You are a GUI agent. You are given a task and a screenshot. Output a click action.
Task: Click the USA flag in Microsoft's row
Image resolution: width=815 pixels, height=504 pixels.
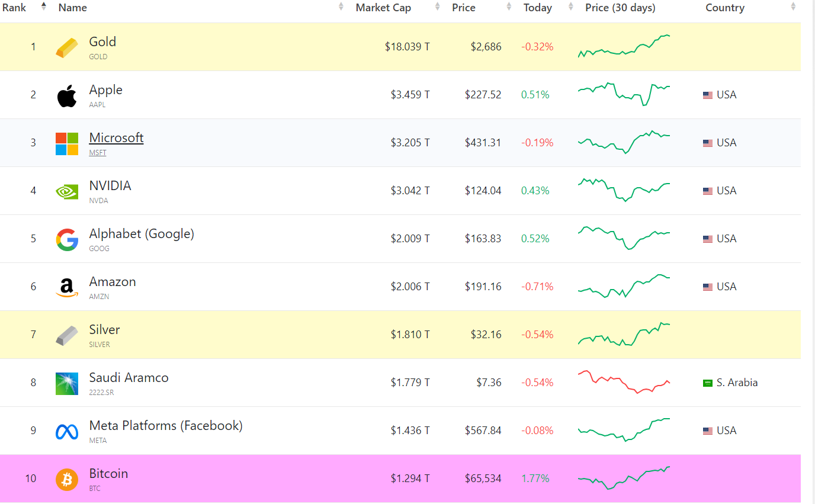pos(708,143)
